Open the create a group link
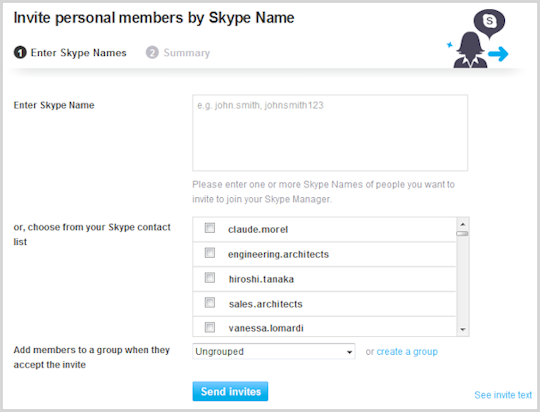540x412 pixels. pyautogui.click(x=407, y=352)
